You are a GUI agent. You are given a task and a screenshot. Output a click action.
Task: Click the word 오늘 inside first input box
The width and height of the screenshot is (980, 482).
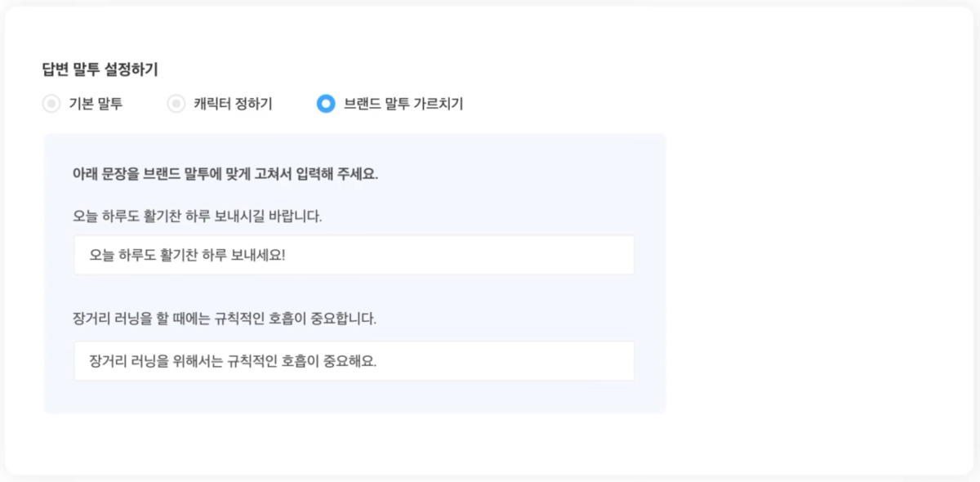[x=102, y=255]
